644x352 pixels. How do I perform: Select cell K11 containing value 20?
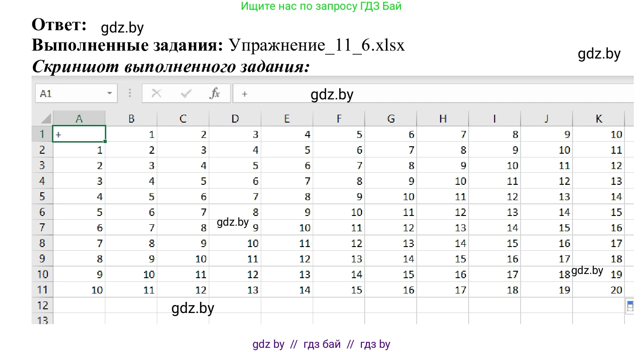click(599, 289)
